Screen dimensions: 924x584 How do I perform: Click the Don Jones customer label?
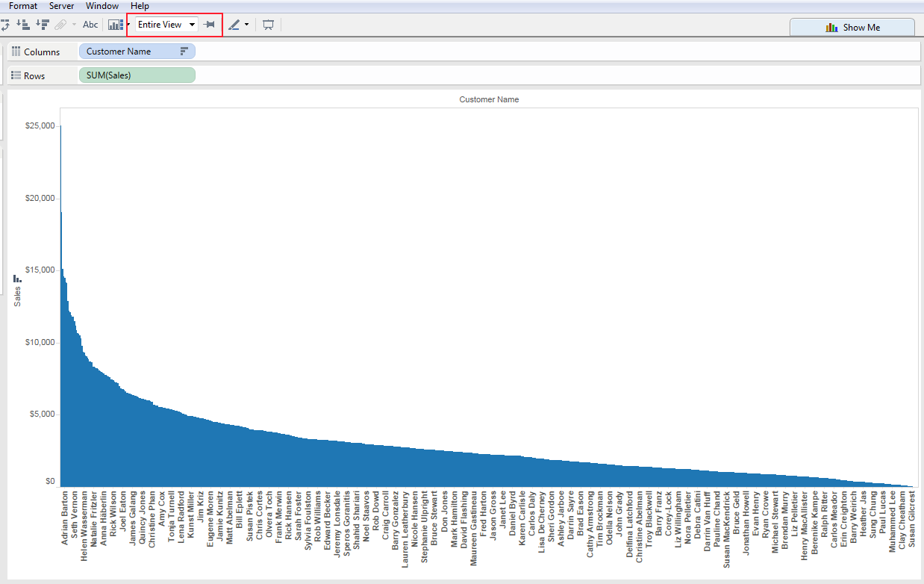pos(444,510)
